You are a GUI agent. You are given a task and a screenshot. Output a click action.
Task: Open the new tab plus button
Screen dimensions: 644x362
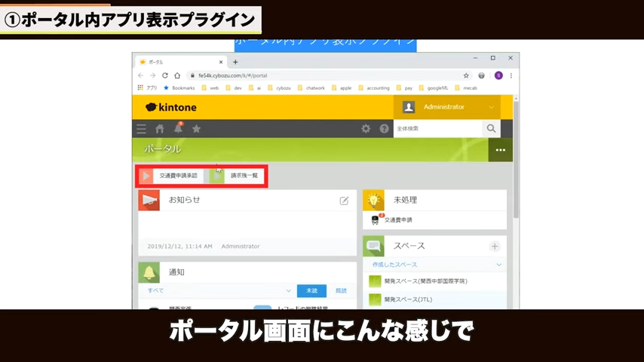[x=235, y=62]
